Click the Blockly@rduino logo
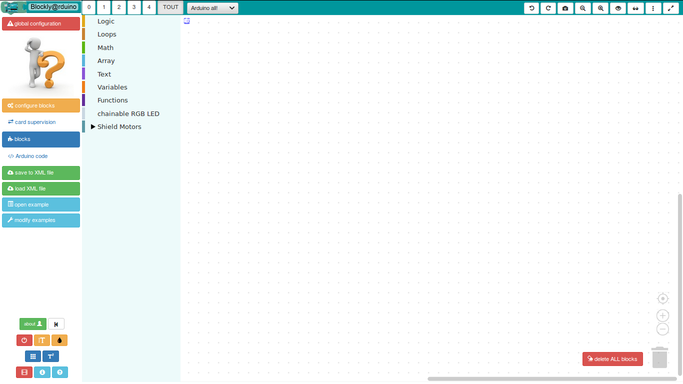Screen dimensions: 683x384 41,7
